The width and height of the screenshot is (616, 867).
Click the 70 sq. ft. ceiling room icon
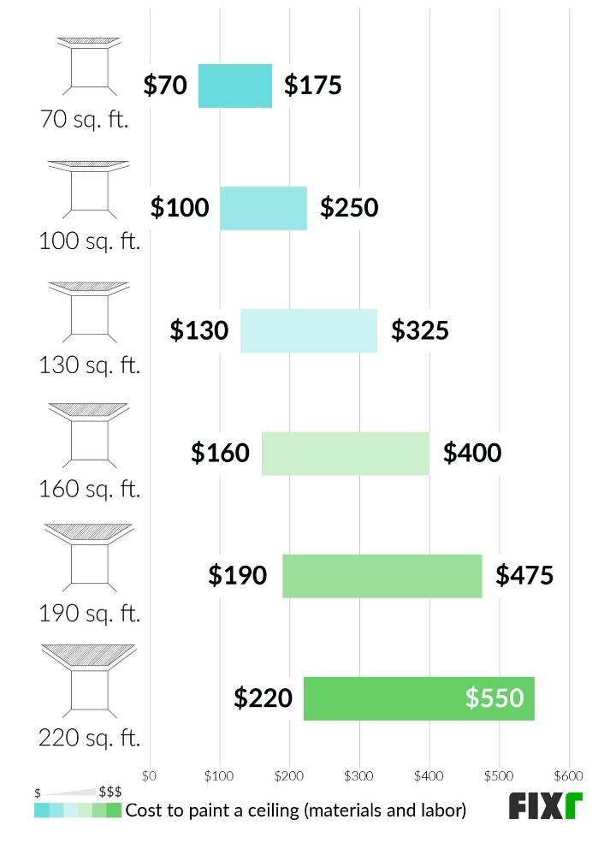click(x=88, y=65)
